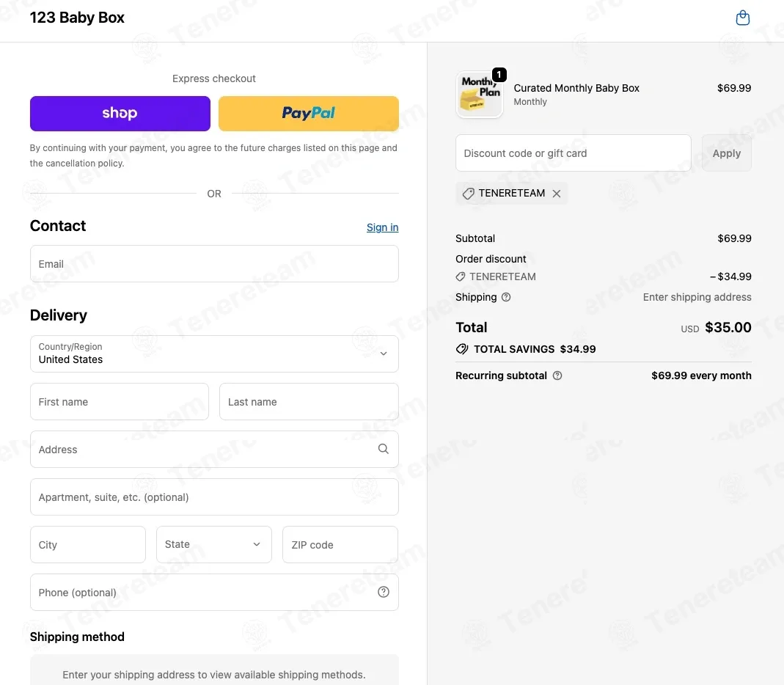Open the shopping bag cart icon
Screen dimensions: 784x685
tap(742, 18)
